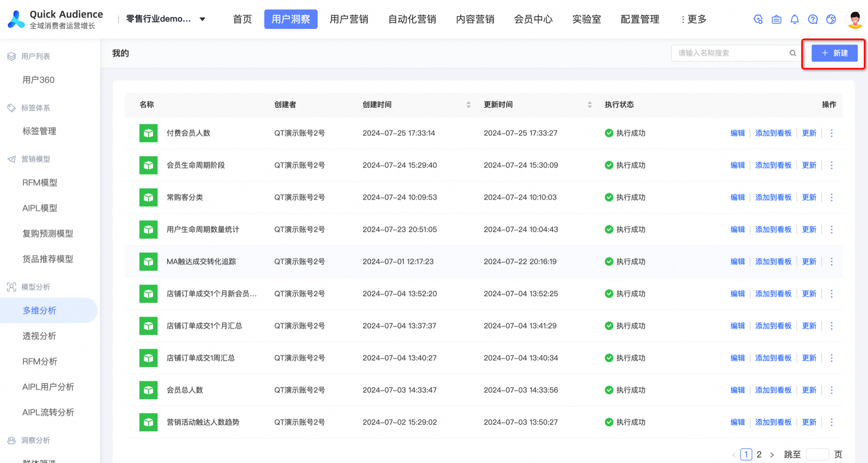The image size is (868, 463).
Task: Open AIPL流转分析 in the sidebar
Action: point(48,412)
